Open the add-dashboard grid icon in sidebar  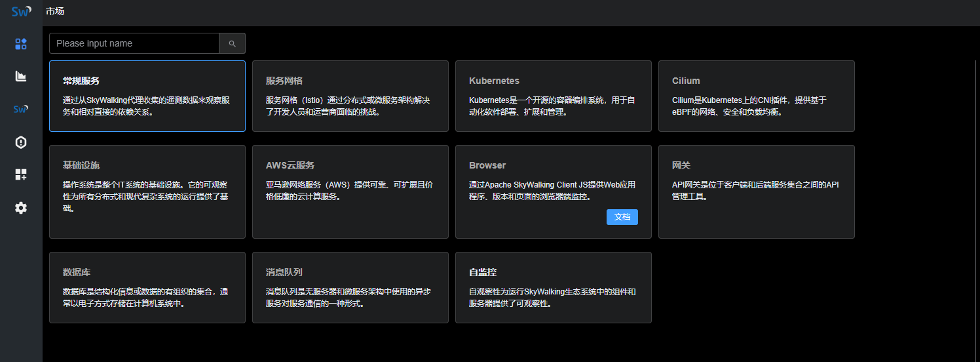[21, 174]
